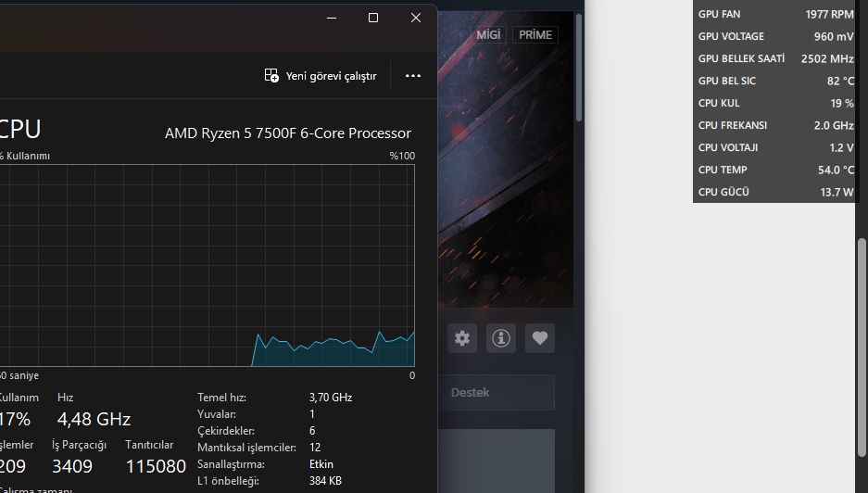Screen dimensions: 868x493
Task: Click the '%100' graph scale label
Action: (402, 156)
